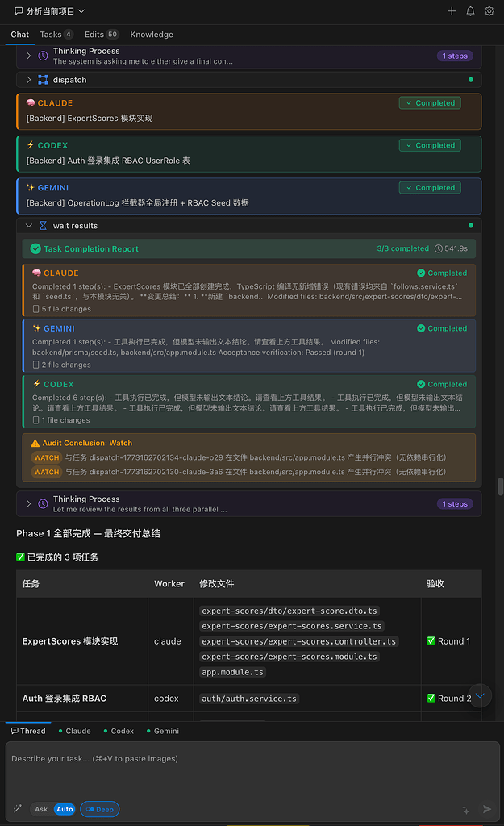Click the lower 1 steps badge
The image size is (504, 826).
(x=455, y=503)
